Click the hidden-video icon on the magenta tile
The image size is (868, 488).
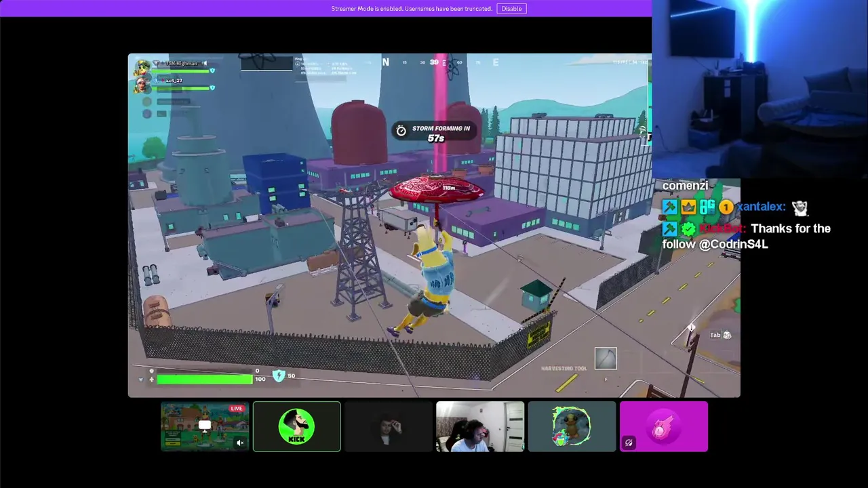tap(629, 443)
